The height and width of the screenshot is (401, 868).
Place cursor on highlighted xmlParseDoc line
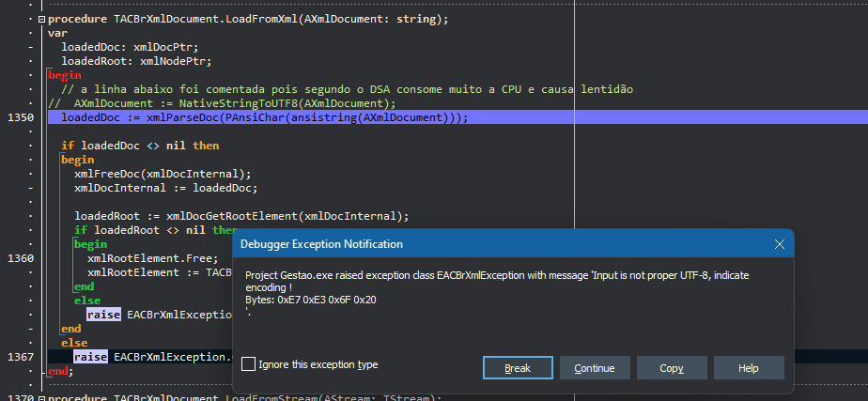[265, 117]
